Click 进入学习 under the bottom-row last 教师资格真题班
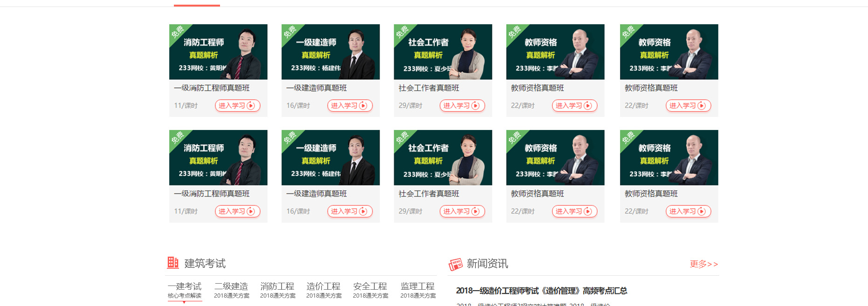Viewport: 868px width, 306px height. pyautogui.click(x=688, y=211)
